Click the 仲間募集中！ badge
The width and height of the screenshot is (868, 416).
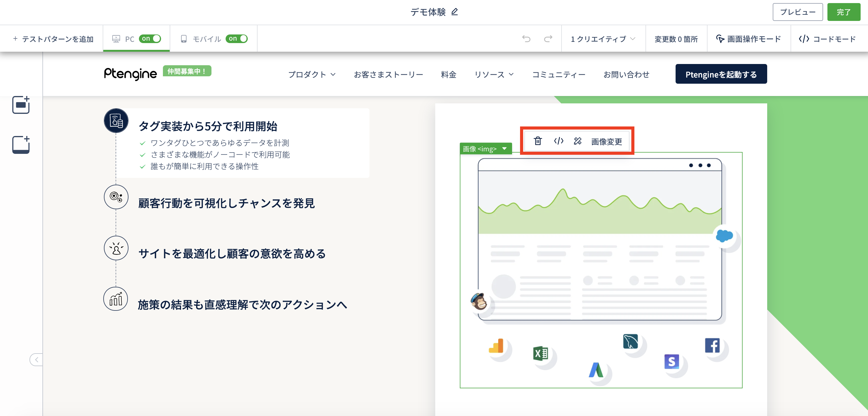pos(187,71)
